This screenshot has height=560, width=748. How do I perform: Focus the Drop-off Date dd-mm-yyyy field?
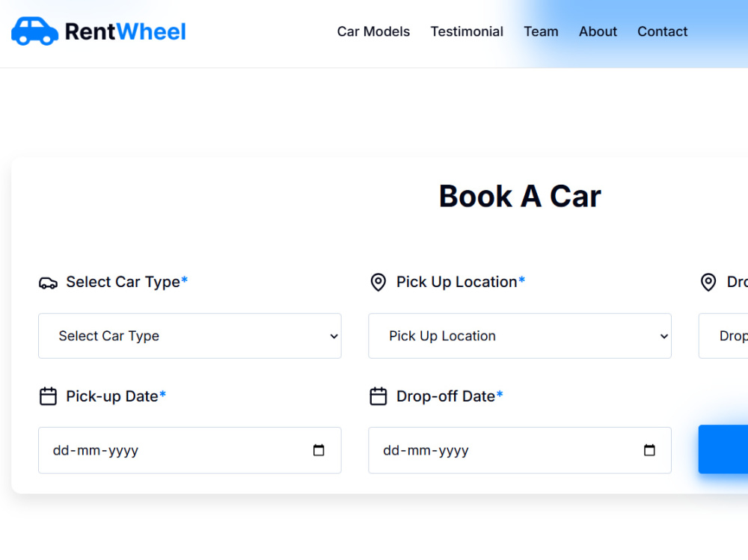(520, 450)
